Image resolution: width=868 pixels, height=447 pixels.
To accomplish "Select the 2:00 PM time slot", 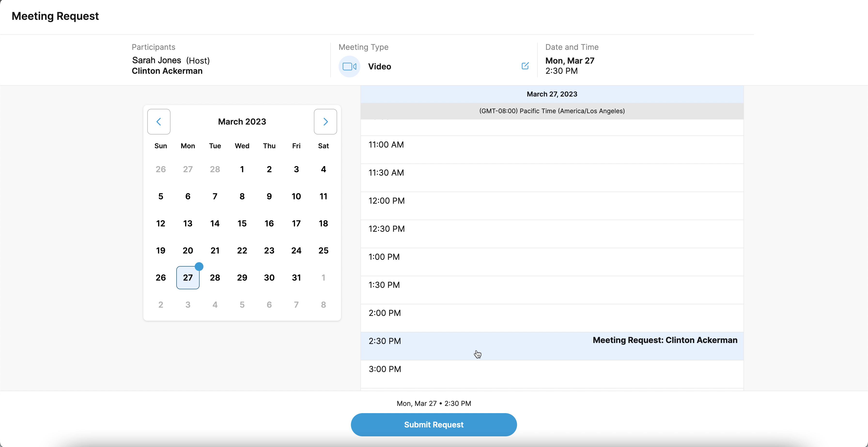I will click(552, 318).
